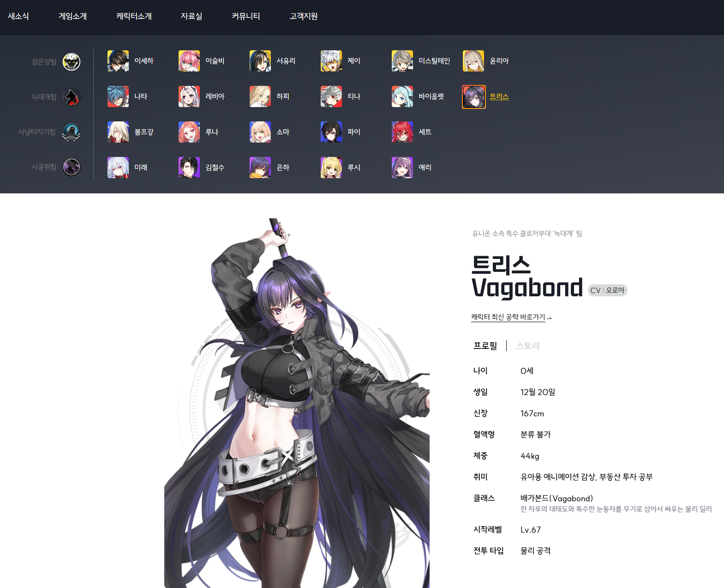The width and height of the screenshot is (724, 588).
Task: Select the highlighted 트리스 portrait
Action: point(473,96)
